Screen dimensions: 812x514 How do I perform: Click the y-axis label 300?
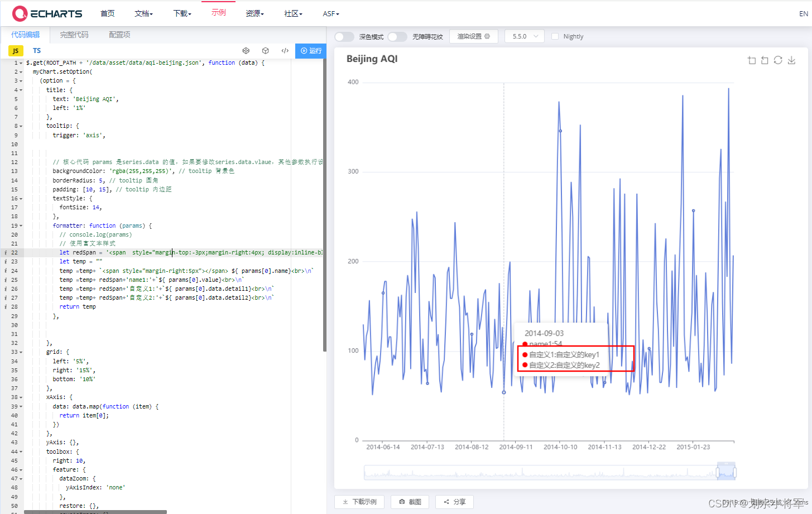tap(353, 171)
